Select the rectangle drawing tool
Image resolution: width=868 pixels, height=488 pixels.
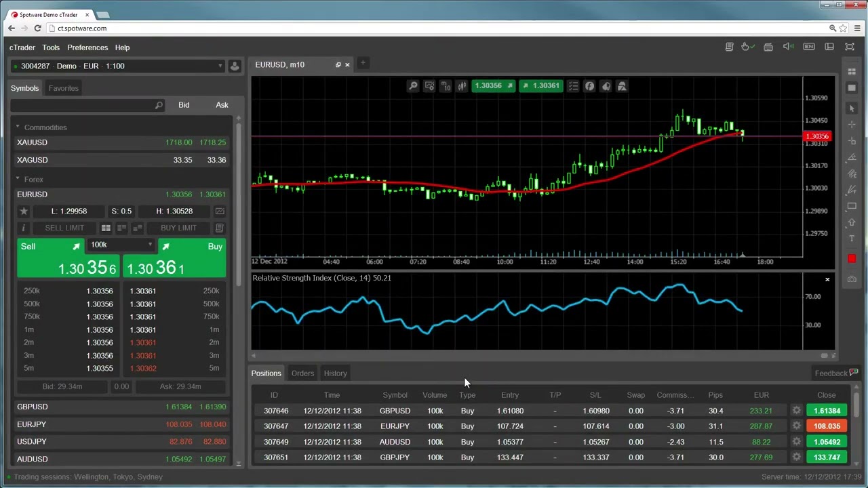point(852,206)
